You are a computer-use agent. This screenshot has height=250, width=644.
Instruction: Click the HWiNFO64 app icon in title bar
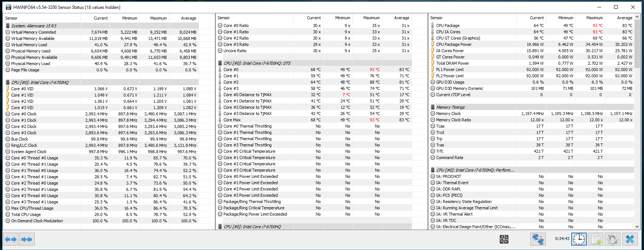coord(8,7)
